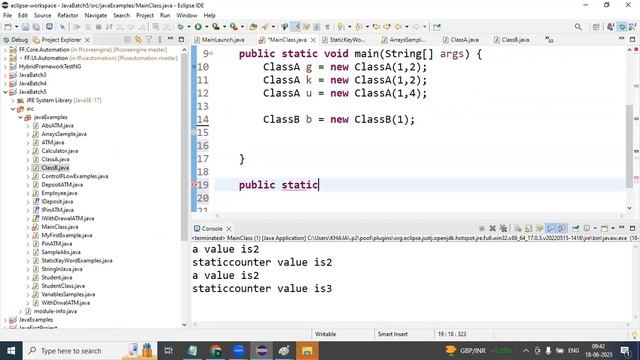The width and height of the screenshot is (640, 360).
Task: Click the Coverage run icon
Action: (x=216, y=27)
